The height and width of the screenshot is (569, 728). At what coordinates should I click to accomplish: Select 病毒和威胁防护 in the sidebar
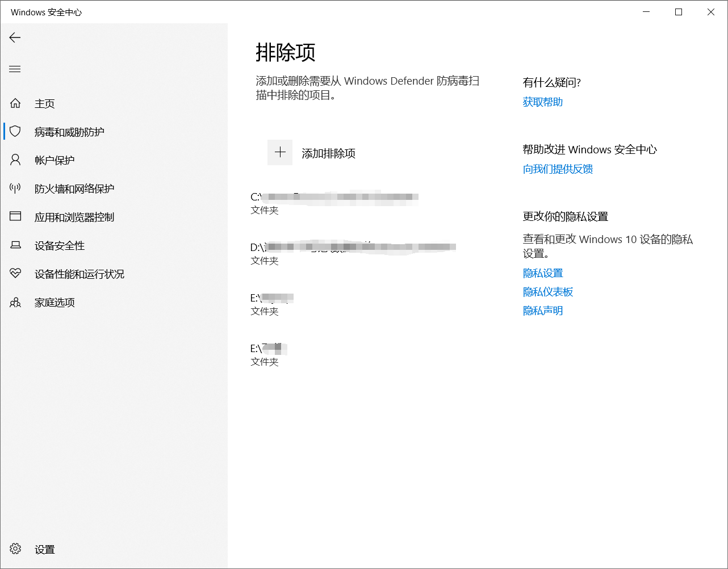69,132
